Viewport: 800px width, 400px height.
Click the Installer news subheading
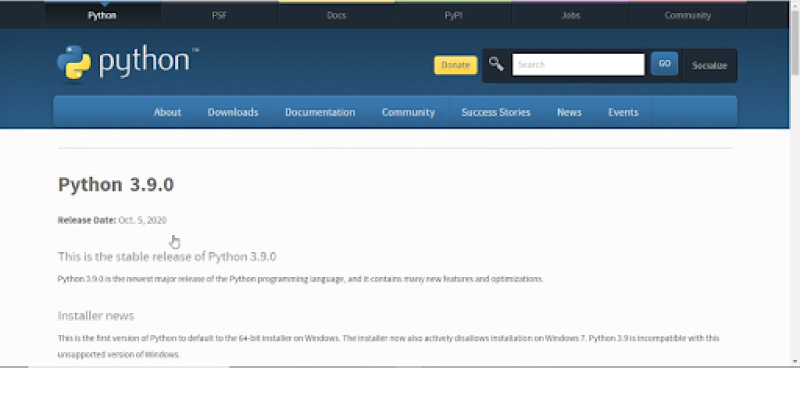(96, 316)
